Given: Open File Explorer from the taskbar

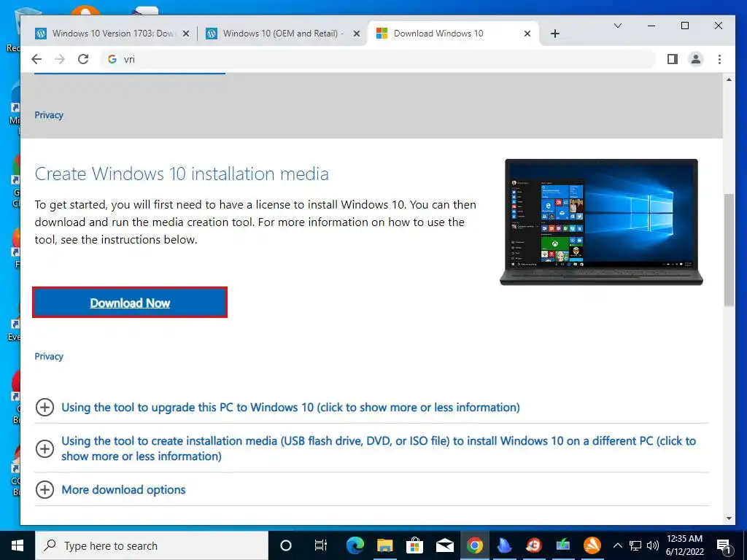Looking at the screenshot, I should [x=385, y=545].
